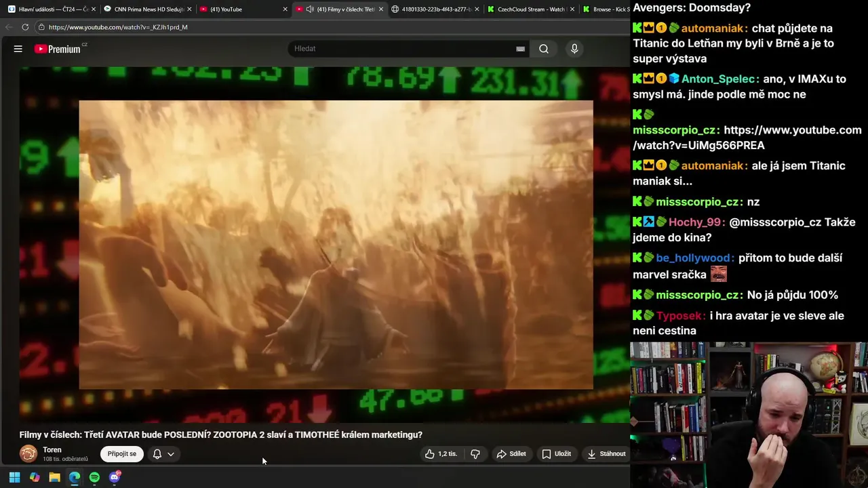Click the emote in be_hollywood's message
868x488 pixels.
click(x=719, y=274)
